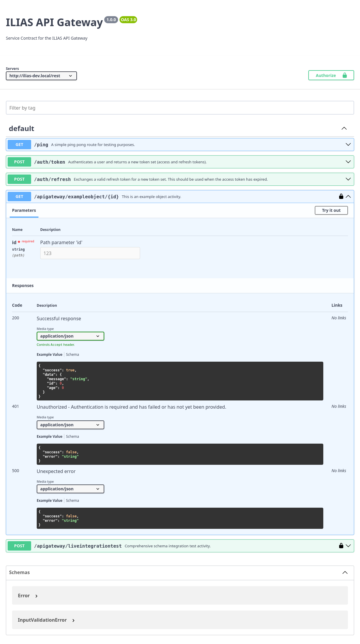This screenshot has height=644, width=360.
Task: Click the lock icon on liveintegrationtest endpoint
Action: pyautogui.click(x=341, y=546)
